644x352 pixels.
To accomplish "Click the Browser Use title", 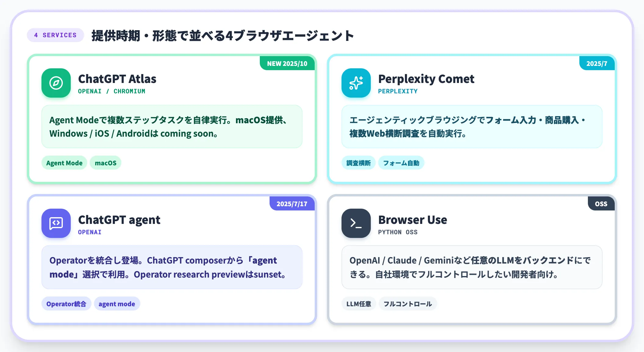I will 413,220.
